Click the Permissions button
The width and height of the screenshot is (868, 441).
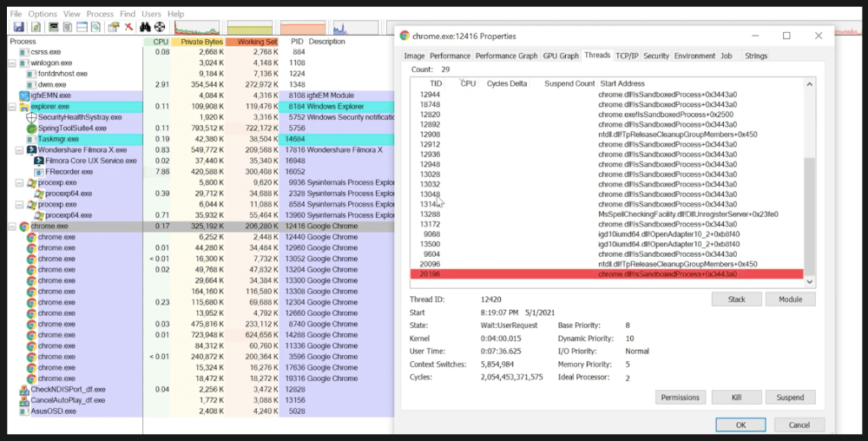[x=680, y=398]
